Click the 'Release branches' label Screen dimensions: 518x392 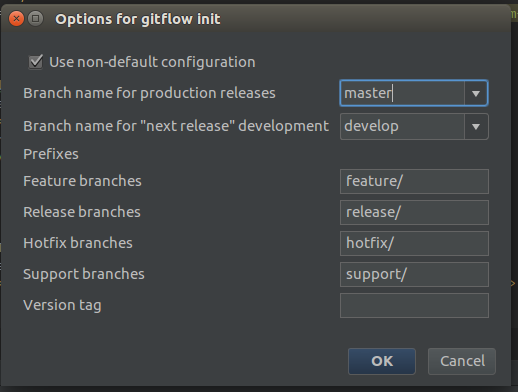tap(82, 212)
